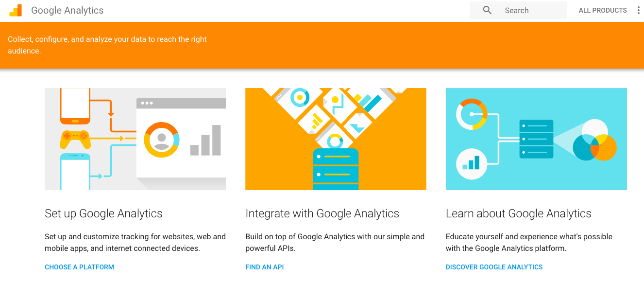Open the ALL PRODUCTS menu

[603, 10]
